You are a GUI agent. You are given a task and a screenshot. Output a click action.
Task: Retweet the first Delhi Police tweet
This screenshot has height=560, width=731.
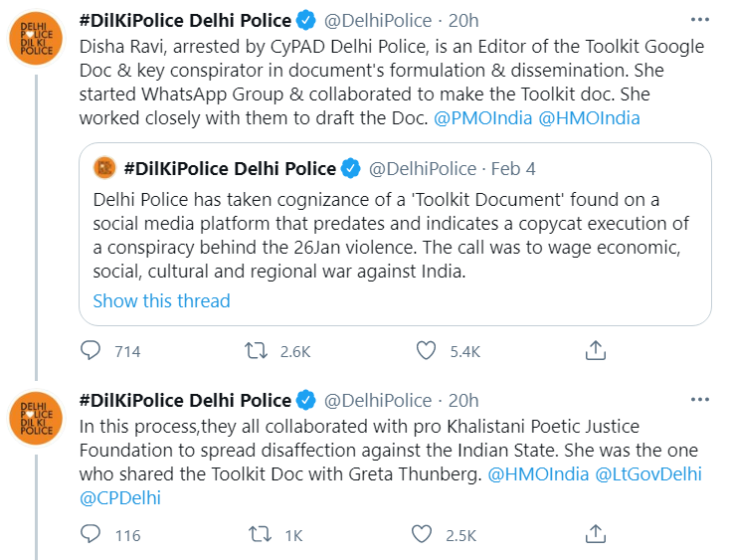[256, 350]
